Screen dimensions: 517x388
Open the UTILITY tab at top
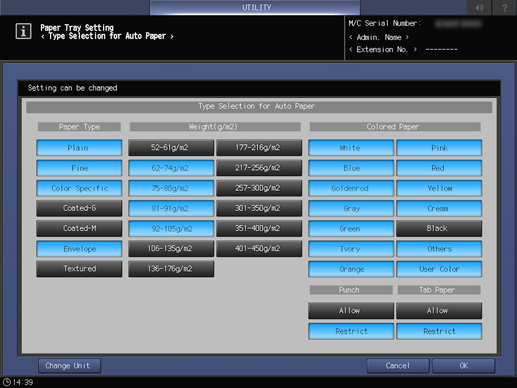pos(255,7)
